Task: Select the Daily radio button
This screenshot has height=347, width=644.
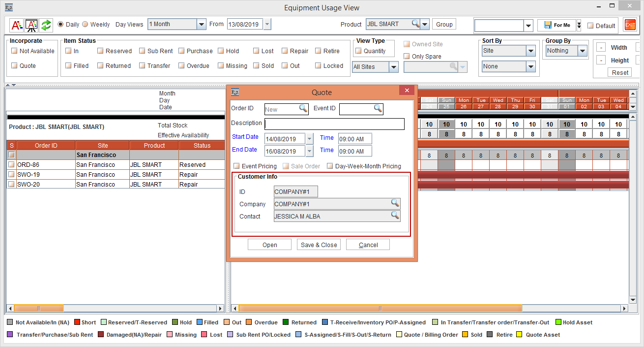Action: point(60,24)
